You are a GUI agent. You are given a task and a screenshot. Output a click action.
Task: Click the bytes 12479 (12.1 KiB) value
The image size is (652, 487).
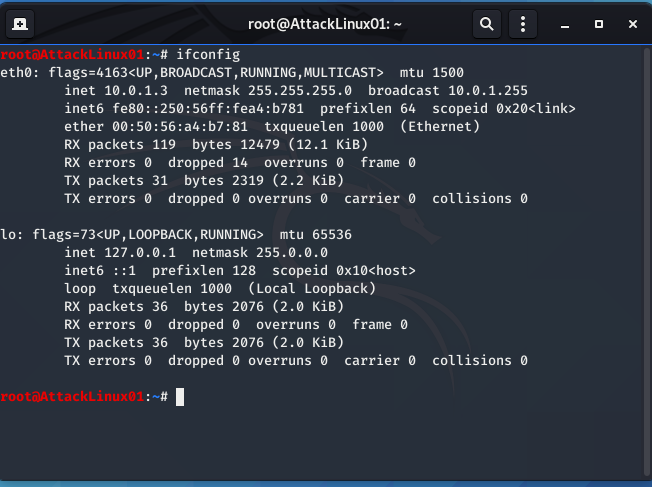[x=280, y=144]
